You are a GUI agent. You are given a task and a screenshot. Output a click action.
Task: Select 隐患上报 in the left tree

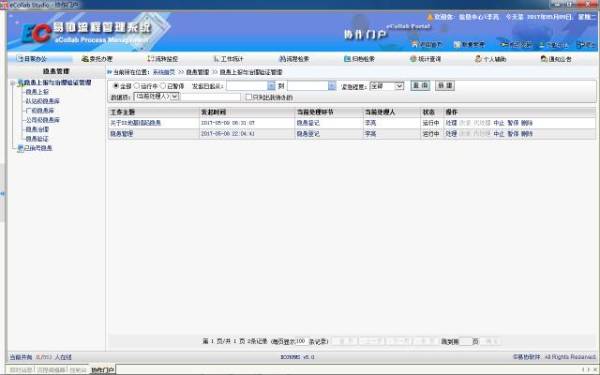(x=37, y=92)
